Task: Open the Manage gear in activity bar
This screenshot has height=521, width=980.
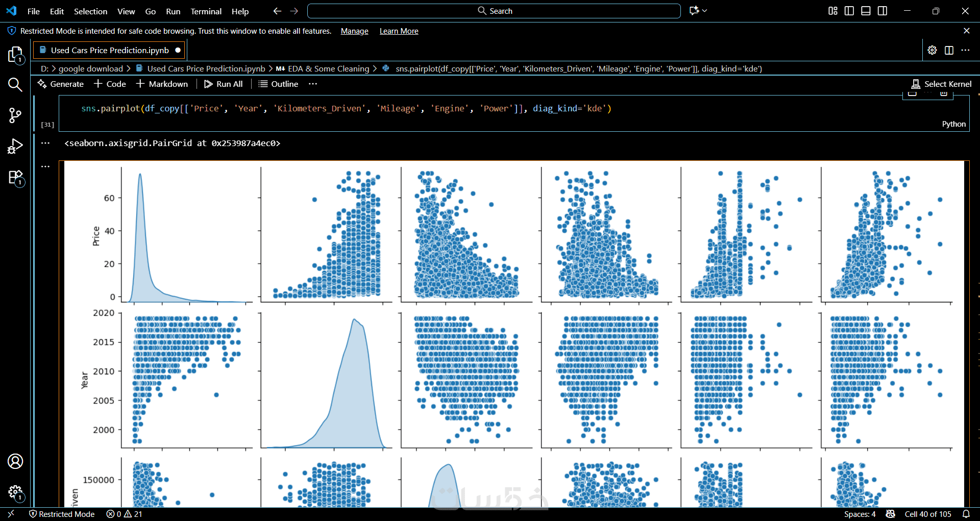Action: click(15, 492)
